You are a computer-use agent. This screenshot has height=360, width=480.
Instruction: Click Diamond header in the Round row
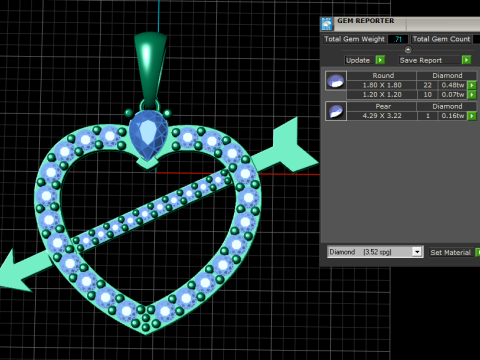[x=447, y=76]
